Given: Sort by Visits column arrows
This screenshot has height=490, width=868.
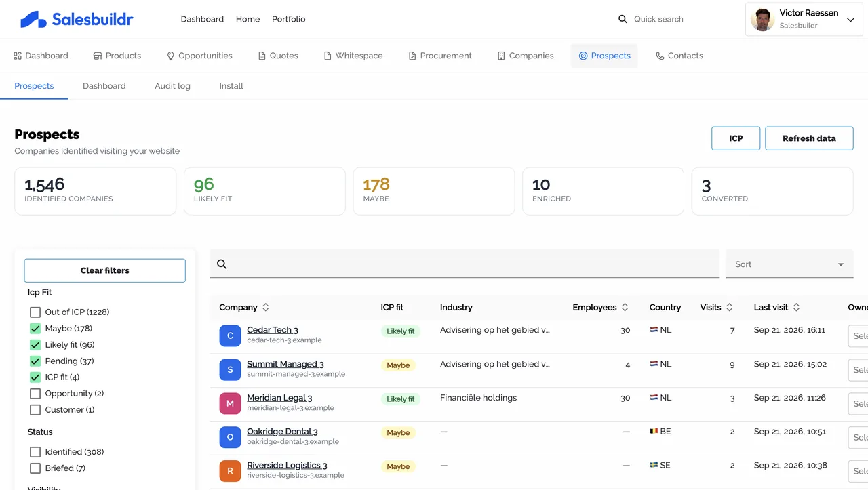Looking at the screenshot, I should pos(730,307).
